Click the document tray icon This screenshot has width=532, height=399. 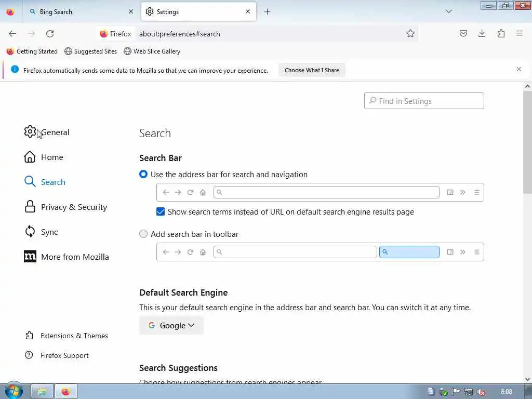click(x=431, y=392)
